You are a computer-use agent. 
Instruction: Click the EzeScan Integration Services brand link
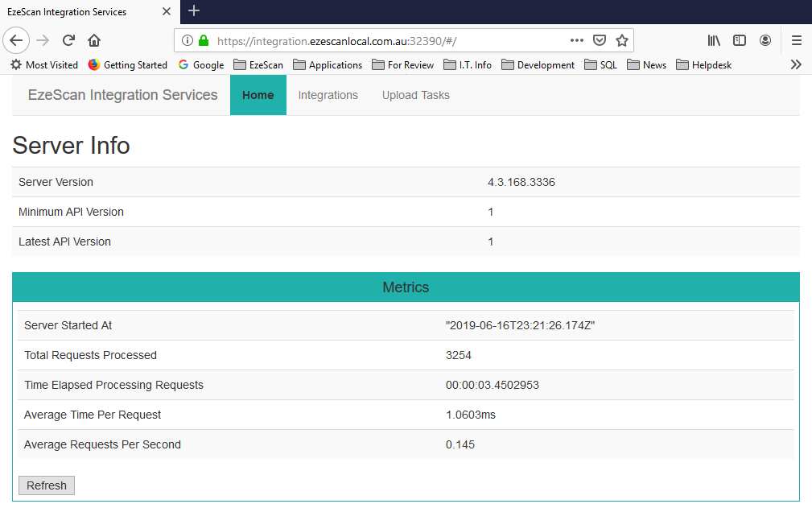point(122,95)
